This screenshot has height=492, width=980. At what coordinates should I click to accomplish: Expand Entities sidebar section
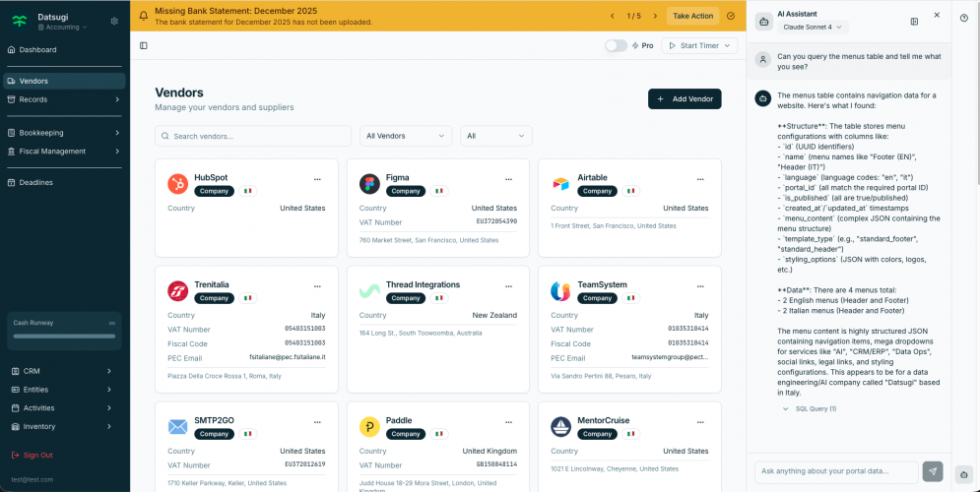coord(62,390)
